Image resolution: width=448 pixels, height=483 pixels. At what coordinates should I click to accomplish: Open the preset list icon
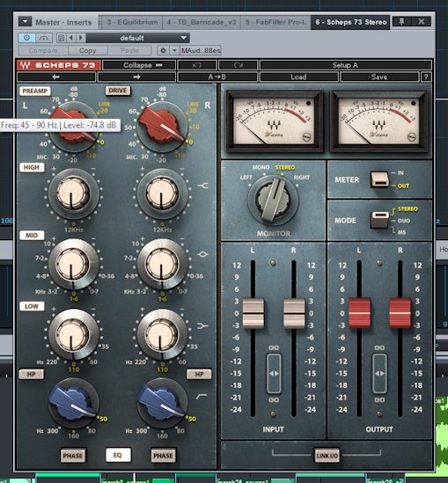pyautogui.click(x=61, y=38)
